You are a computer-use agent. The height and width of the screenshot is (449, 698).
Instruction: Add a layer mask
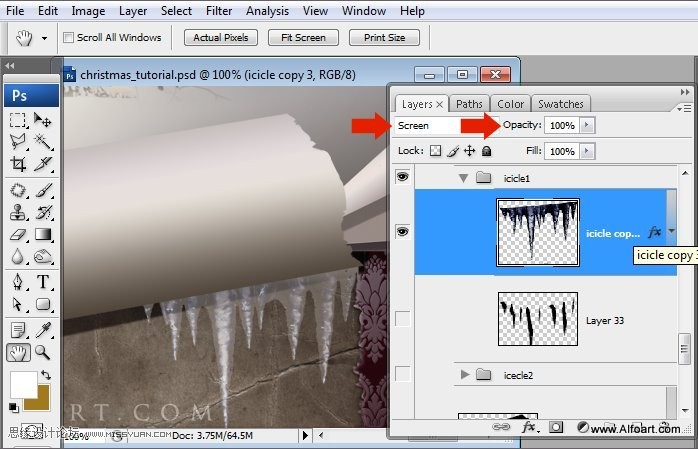point(556,428)
